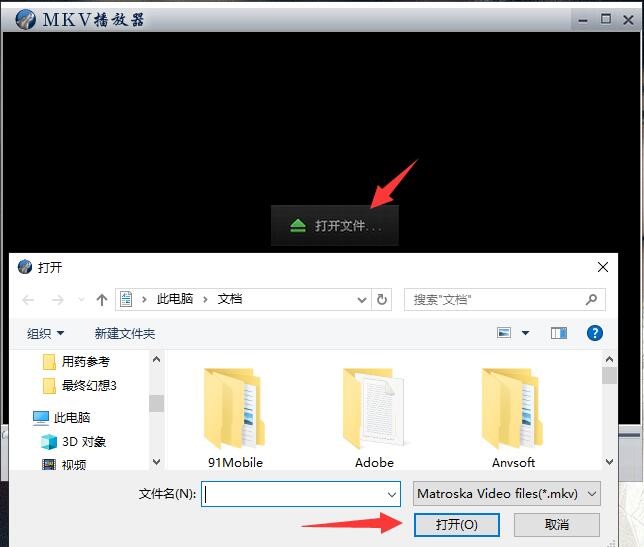The height and width of the screenshot is (547, 644).
Task: Click the back navigation arrow
Action: (x=28, y=300)
